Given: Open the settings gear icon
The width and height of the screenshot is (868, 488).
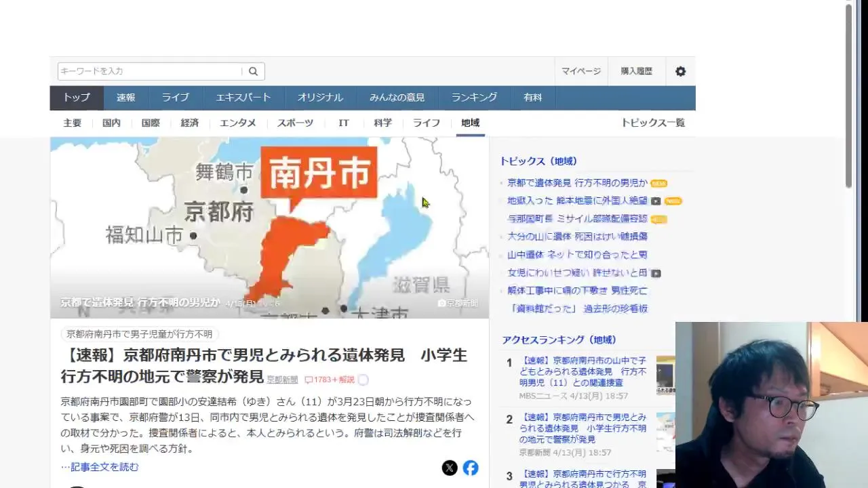Looking at the screenshot, I should tap(680, 71).
